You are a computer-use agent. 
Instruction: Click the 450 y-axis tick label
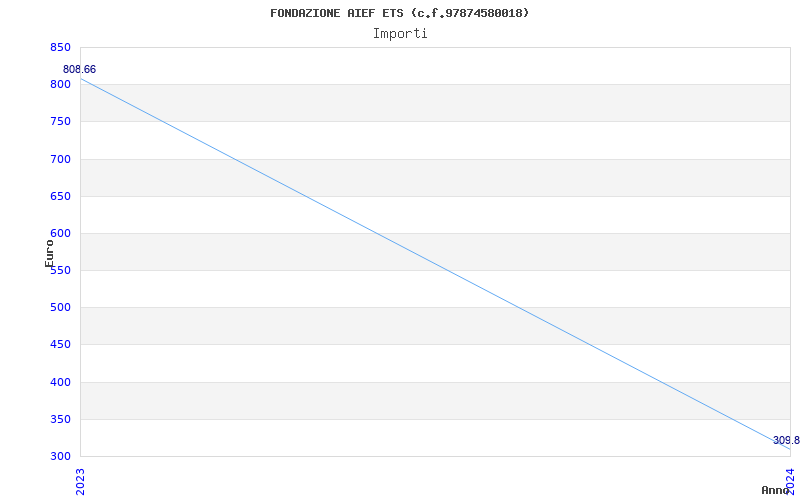point(60,344)
